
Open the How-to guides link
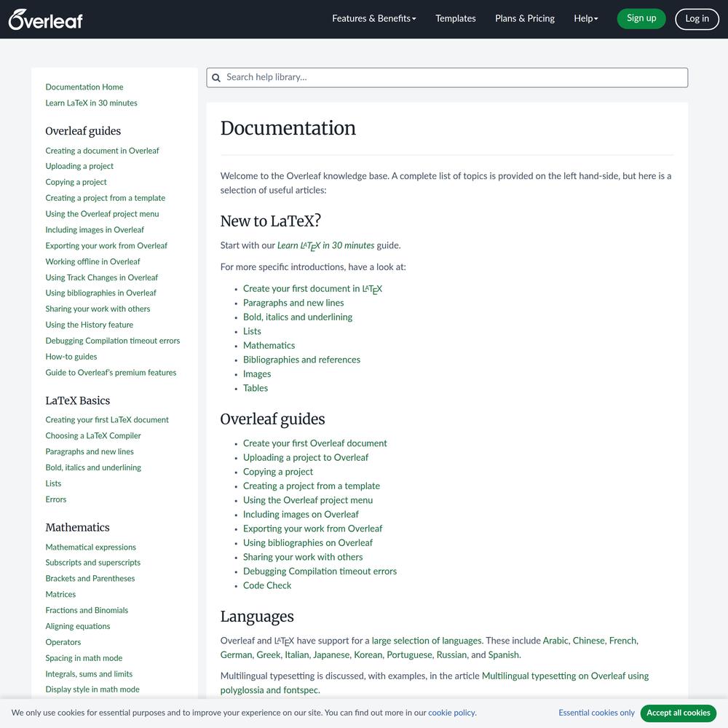coord(71,357)
